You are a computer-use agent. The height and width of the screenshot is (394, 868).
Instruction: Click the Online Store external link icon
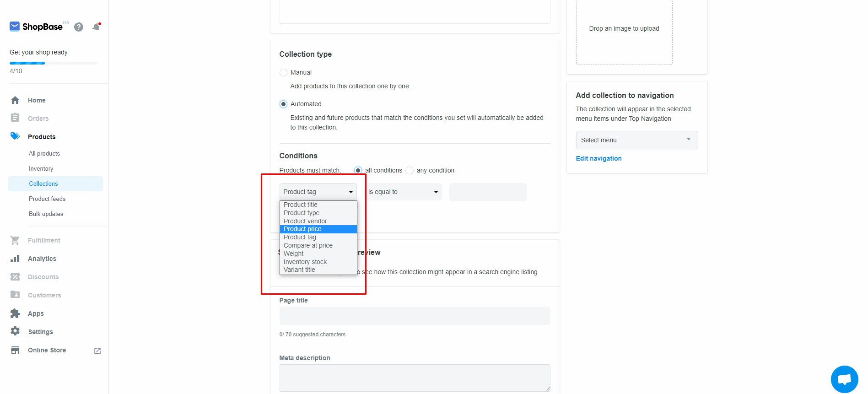[97, 351]
